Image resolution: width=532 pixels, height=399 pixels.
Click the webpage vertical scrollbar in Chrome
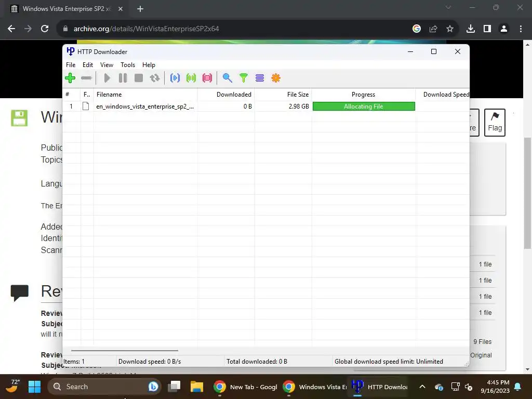click(527, 193)
